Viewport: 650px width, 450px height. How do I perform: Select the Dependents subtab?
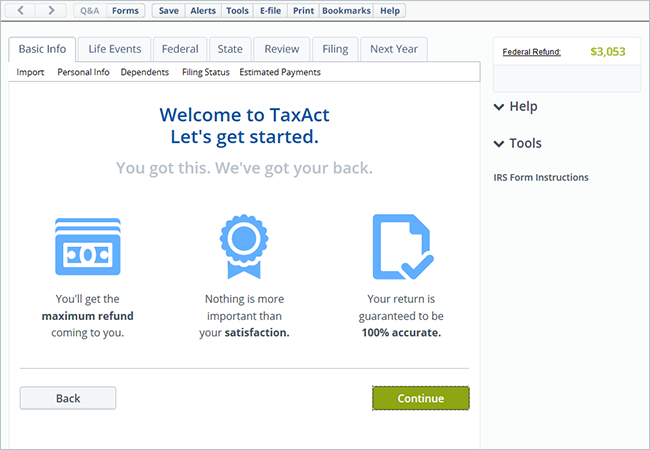pyautogui.click(x=145, y=72)
